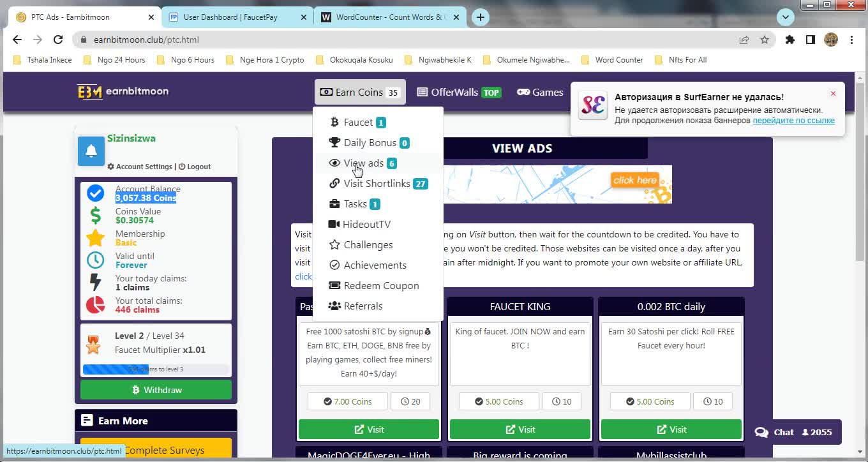This screenshot has height=462, width=868.
Task: Toggle the Chrome side panel icon
Action: click(x=811, y=40)
